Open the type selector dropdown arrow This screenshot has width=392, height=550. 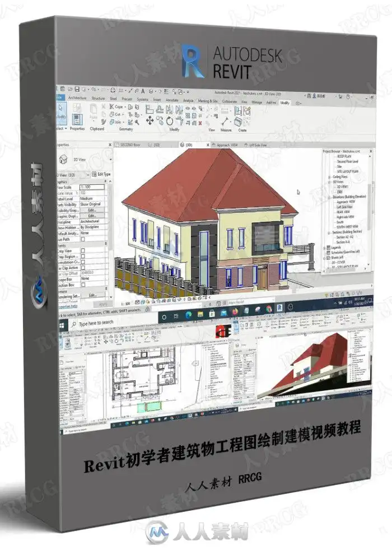(111, 159)
